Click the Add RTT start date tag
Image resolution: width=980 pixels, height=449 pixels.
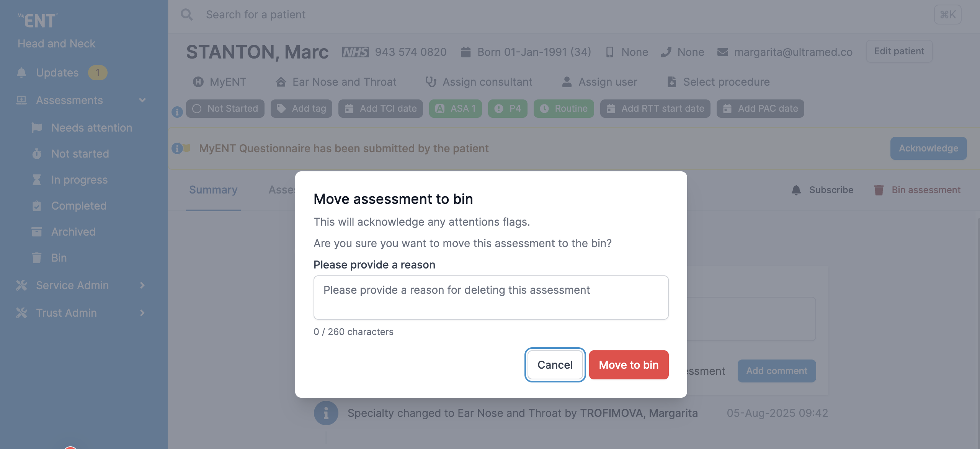click(x=655, y=109)
